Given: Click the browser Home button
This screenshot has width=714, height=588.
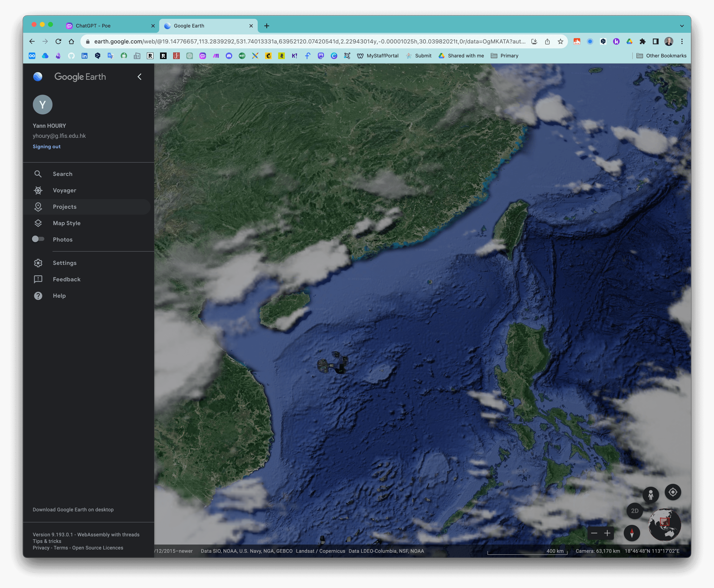Looking at the screenshot, I should (x=71, y=41).
